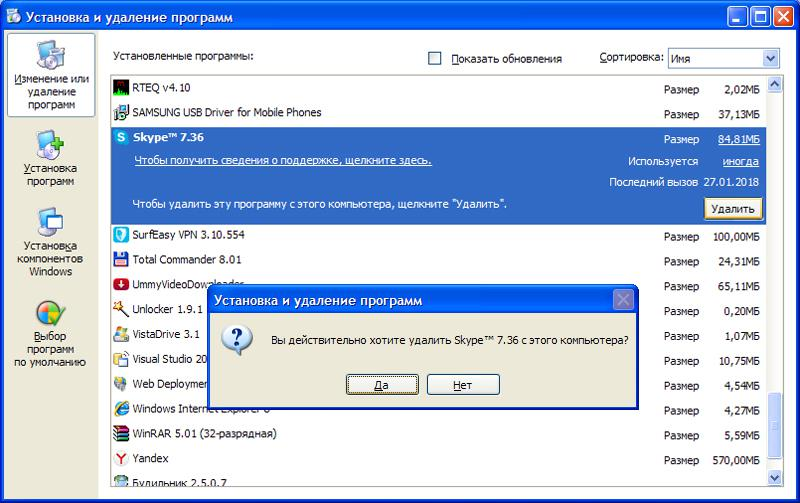The width and height of the screenshot is (800, 503).
Task: Click the window title bar system icon
Action: [14, 17]
